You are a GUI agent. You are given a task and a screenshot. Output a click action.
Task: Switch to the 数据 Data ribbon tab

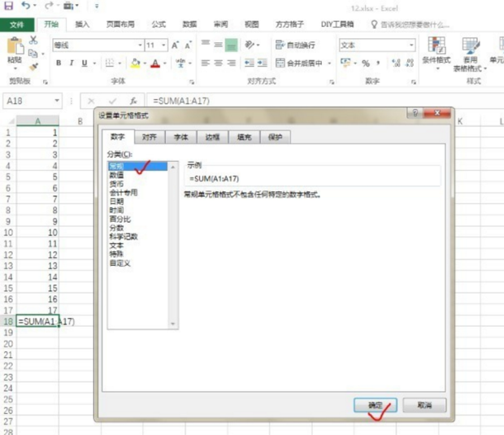pos(189,24)
